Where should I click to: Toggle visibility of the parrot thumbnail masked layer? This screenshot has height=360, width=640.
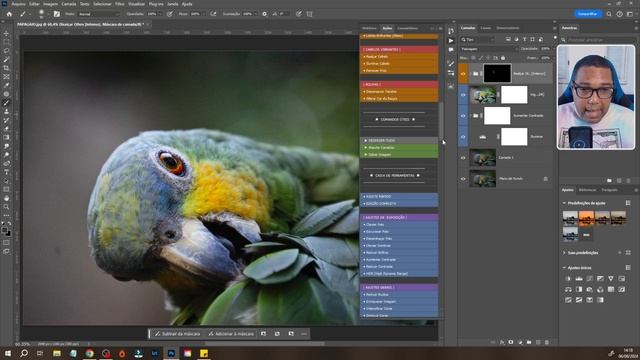(463, 95)
